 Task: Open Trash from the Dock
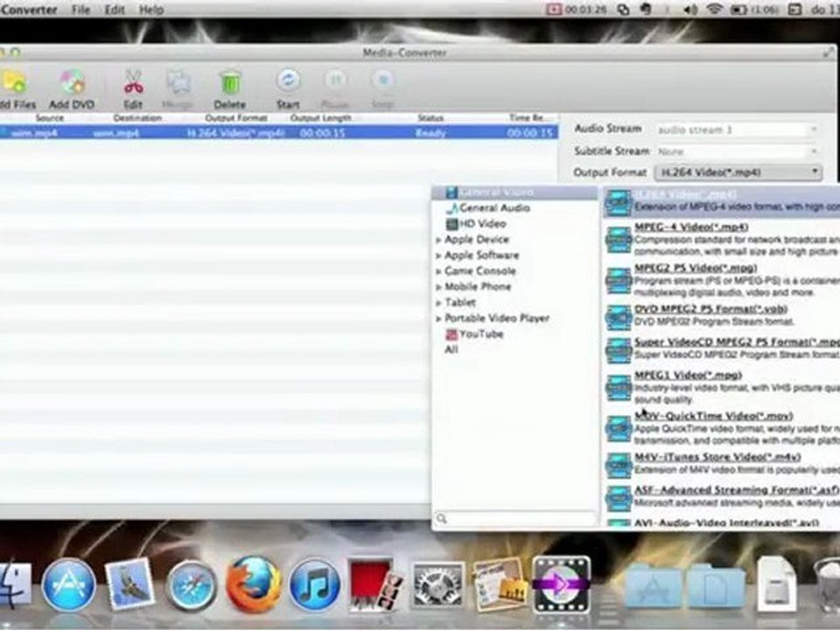[829, 584]
